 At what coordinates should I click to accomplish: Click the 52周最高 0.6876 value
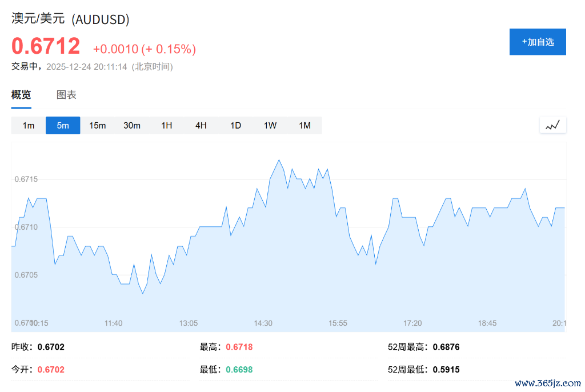(446, 347)
